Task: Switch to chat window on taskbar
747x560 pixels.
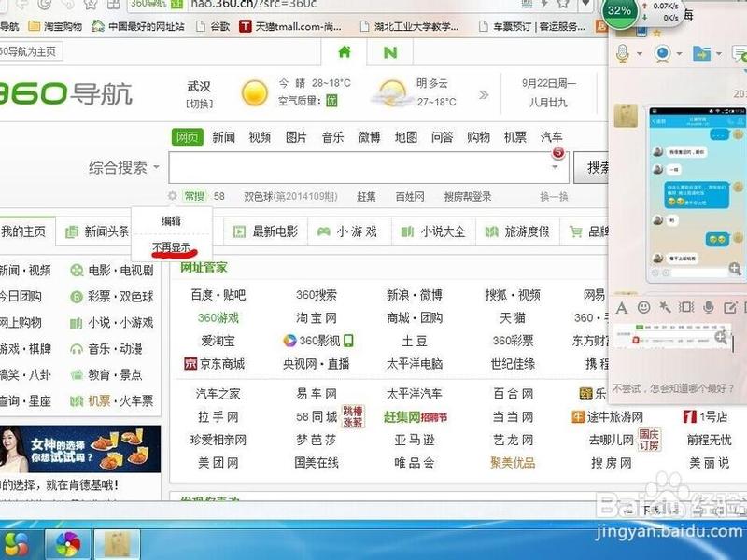Action: pyautogui.click(x=118, y=544)
